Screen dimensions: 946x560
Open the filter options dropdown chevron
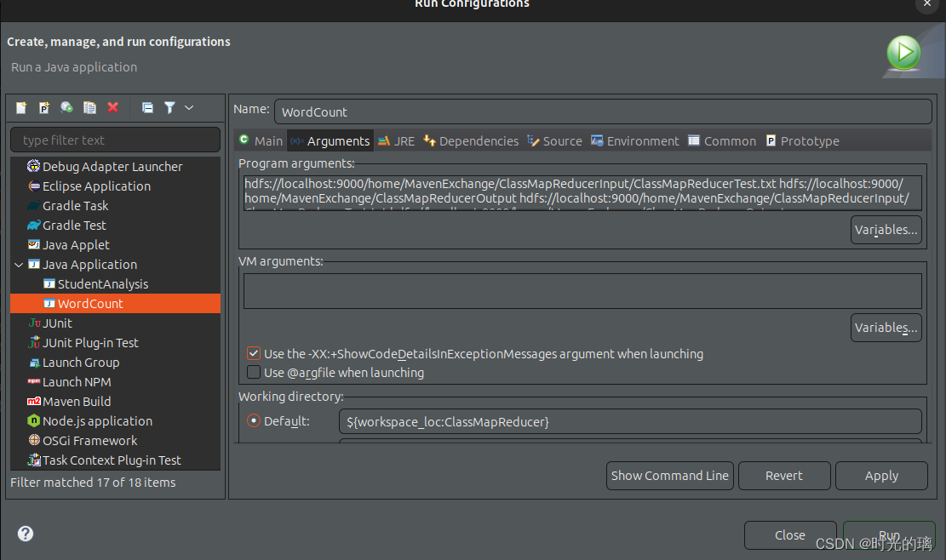[x=189, y=107]
